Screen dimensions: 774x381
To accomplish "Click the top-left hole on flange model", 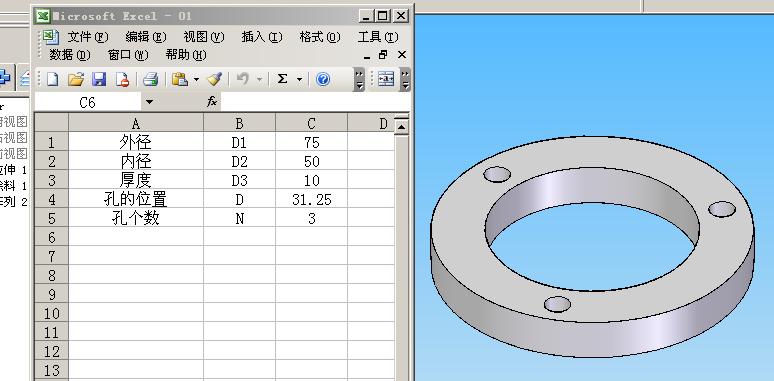I will click(497, 174).
